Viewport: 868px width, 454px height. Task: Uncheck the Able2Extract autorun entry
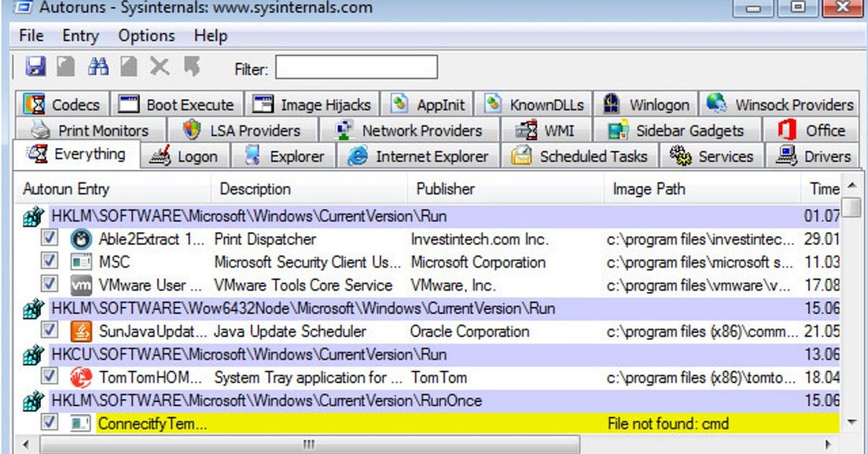click(x=50, y=238)
